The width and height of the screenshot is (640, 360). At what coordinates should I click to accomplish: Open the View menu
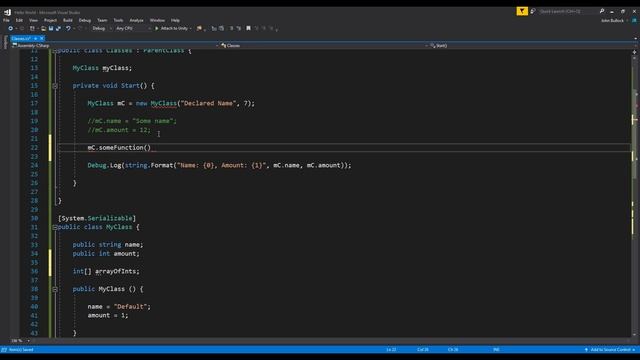[x=33, y=20]
